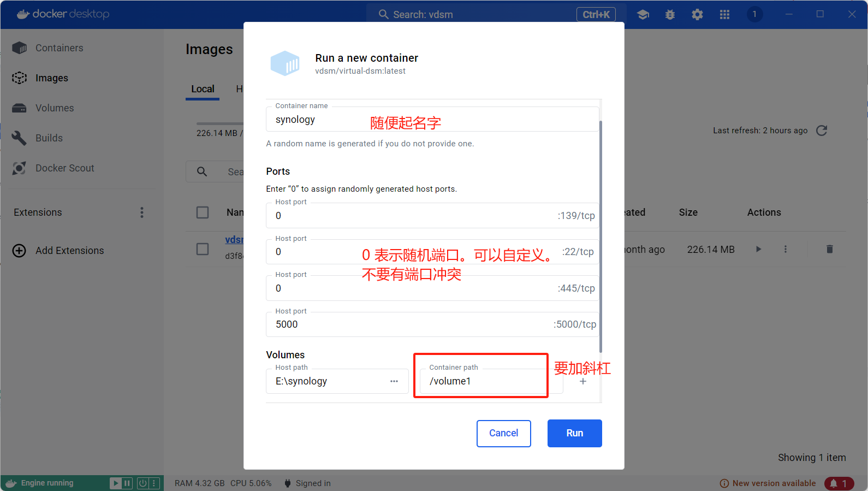Set host port for 139/tcp
868x491 pixels.
click(432, 215)
